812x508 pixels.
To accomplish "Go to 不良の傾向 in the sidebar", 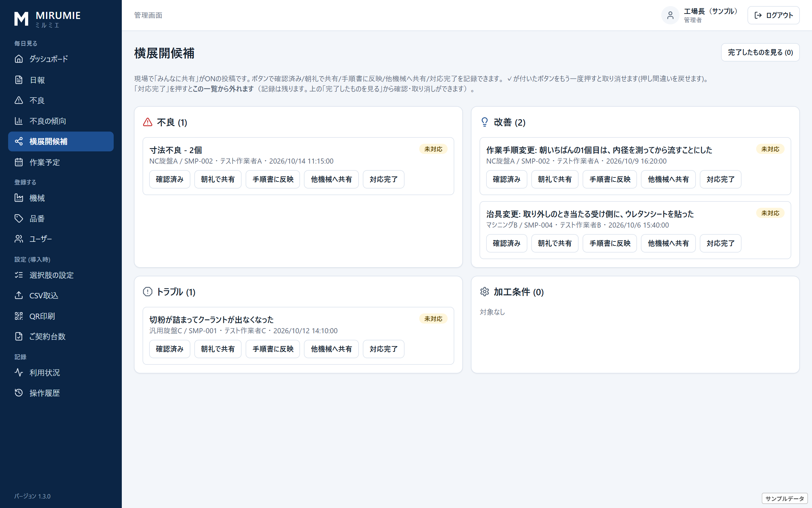I will tap(61, 121).
